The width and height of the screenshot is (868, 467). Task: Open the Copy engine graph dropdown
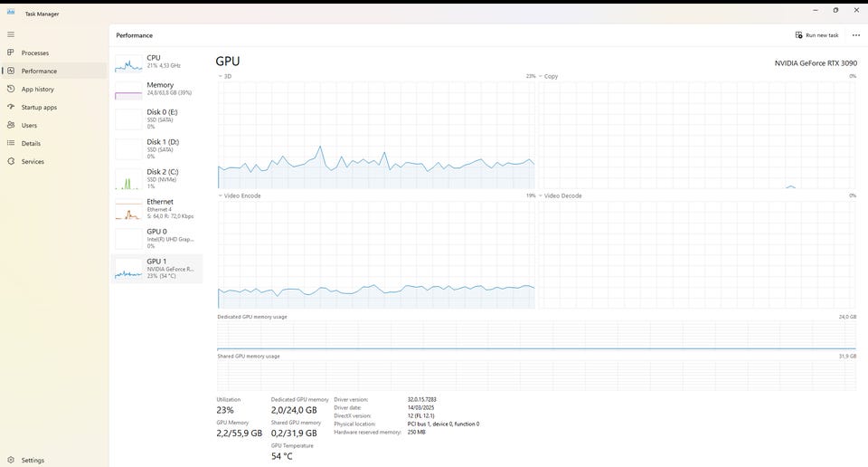pos(548,76)
